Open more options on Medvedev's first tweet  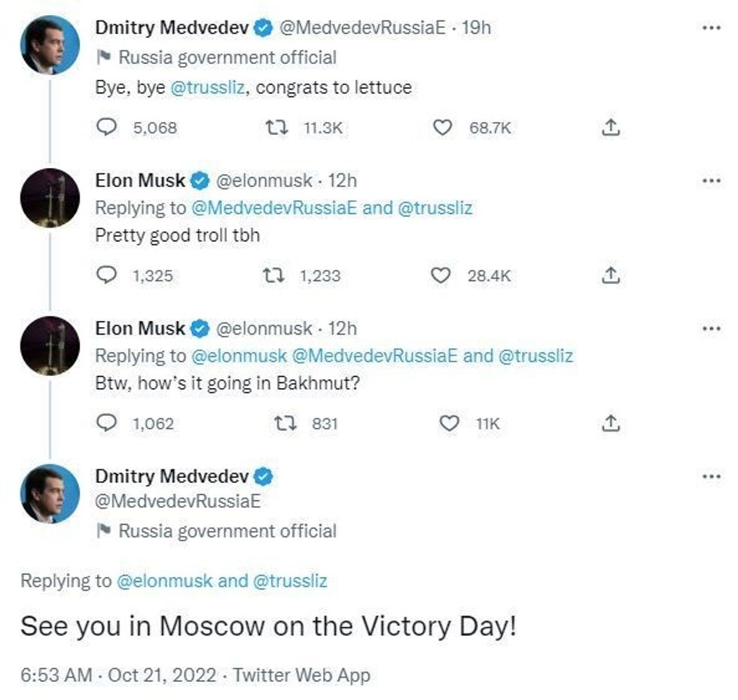pyautogui.click(x=711, y=28)
